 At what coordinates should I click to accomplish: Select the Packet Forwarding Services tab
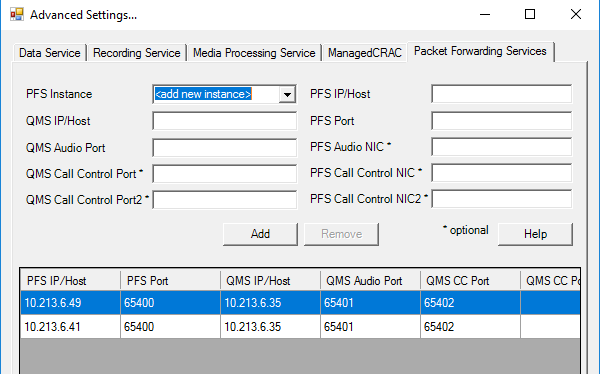[480, 51]
